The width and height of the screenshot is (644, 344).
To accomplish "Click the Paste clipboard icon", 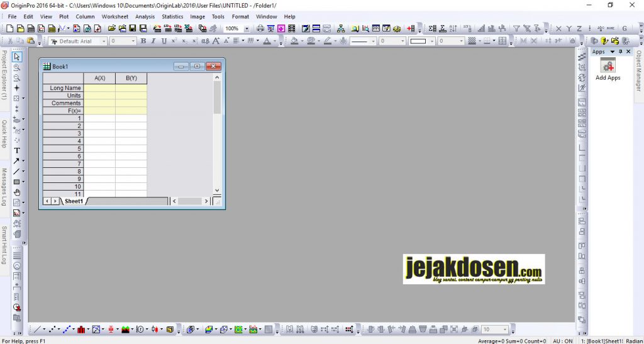I will tap(30, 41).
